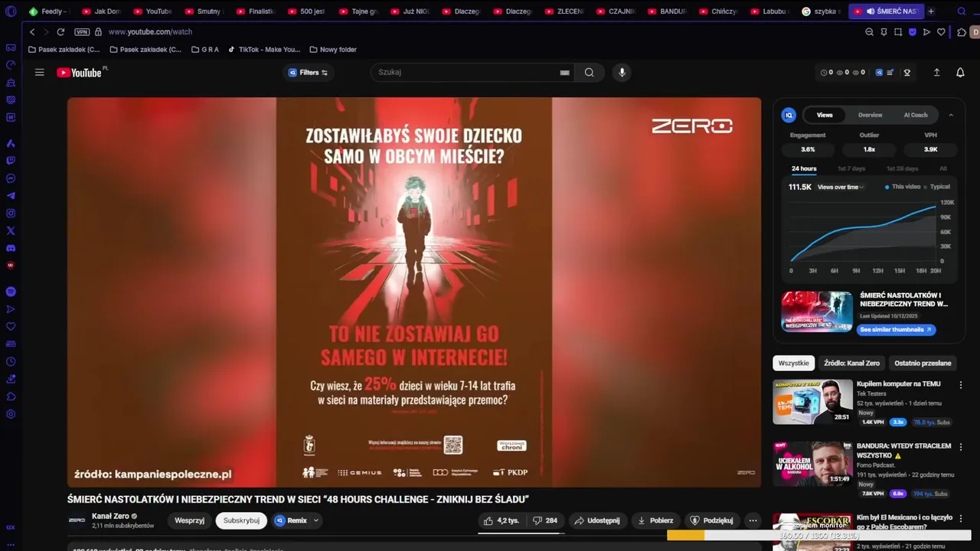The width and height of the screenshot is (980, 551).
Task: Open the more actions three-dot menu under the video
Action: [753, 520]
